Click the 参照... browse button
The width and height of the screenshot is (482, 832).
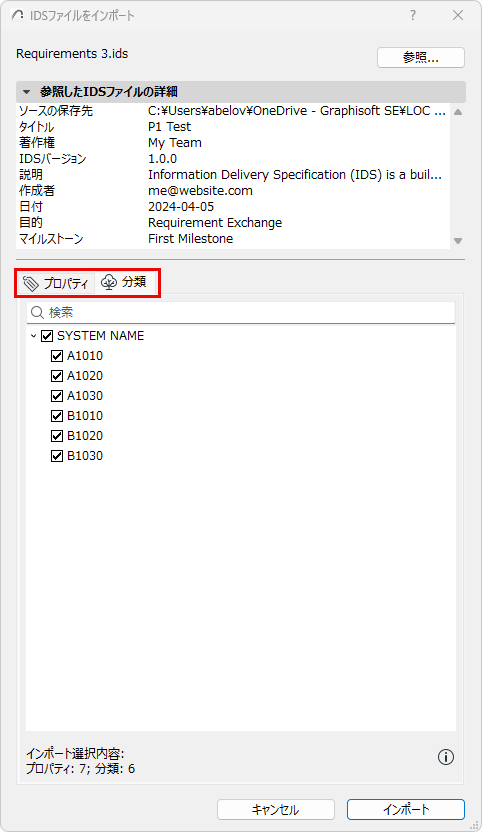click(x=421, y=57)
